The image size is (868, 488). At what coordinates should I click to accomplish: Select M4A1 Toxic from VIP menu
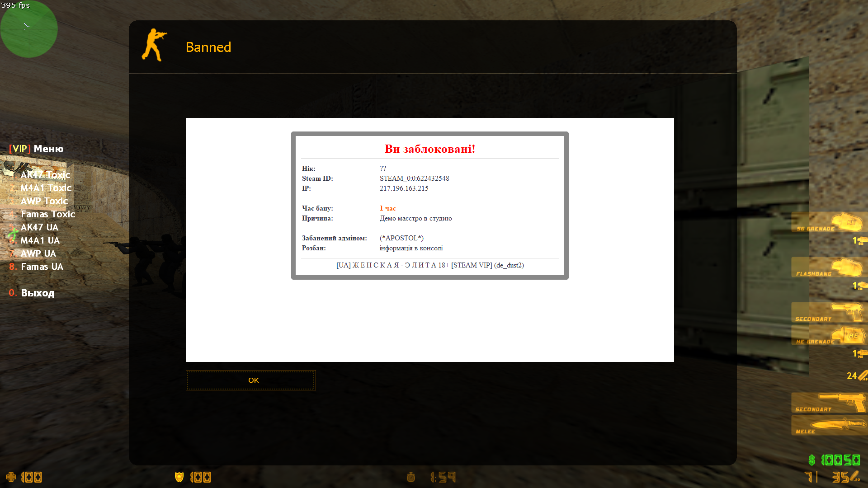pos(46,188)
